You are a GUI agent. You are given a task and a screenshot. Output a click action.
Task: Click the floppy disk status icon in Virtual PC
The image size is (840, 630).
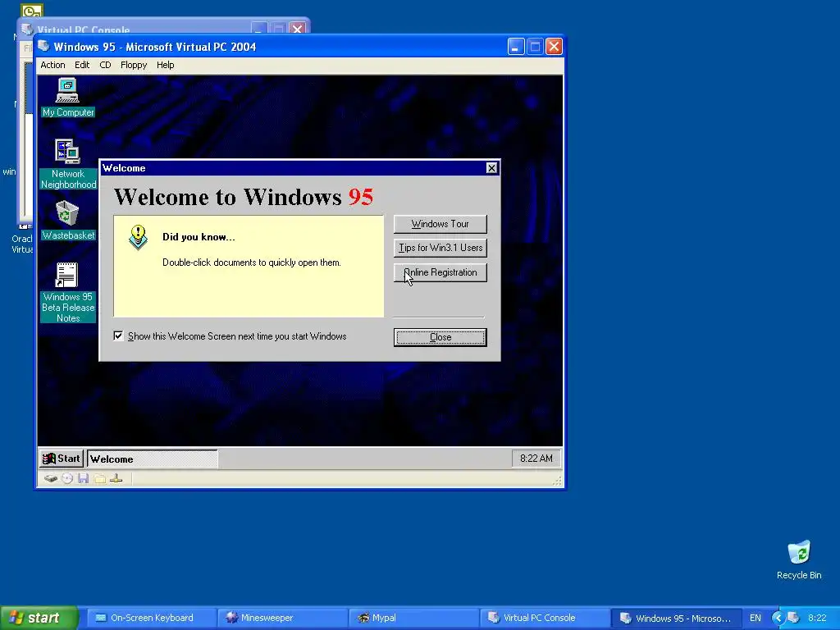[83, 478]
